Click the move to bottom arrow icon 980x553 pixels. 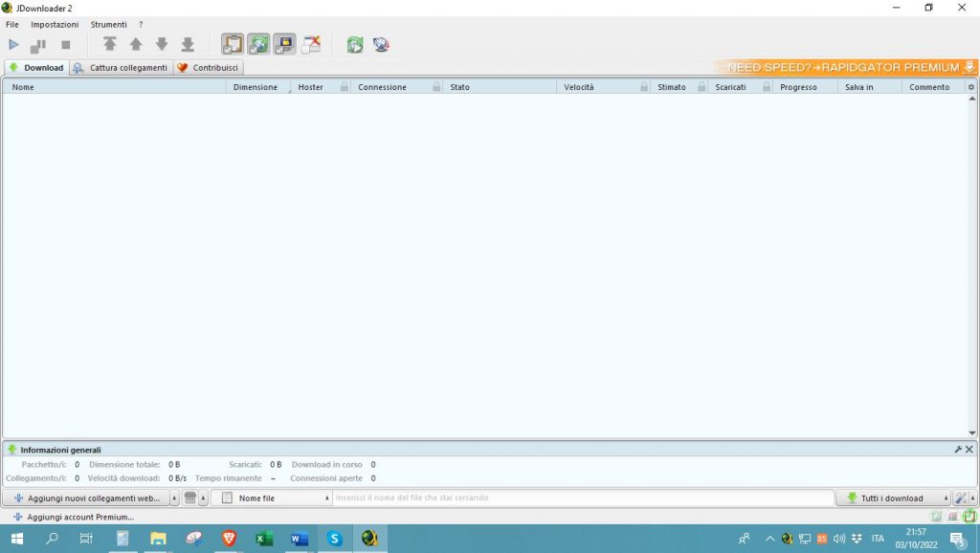(x=188, y=45)
